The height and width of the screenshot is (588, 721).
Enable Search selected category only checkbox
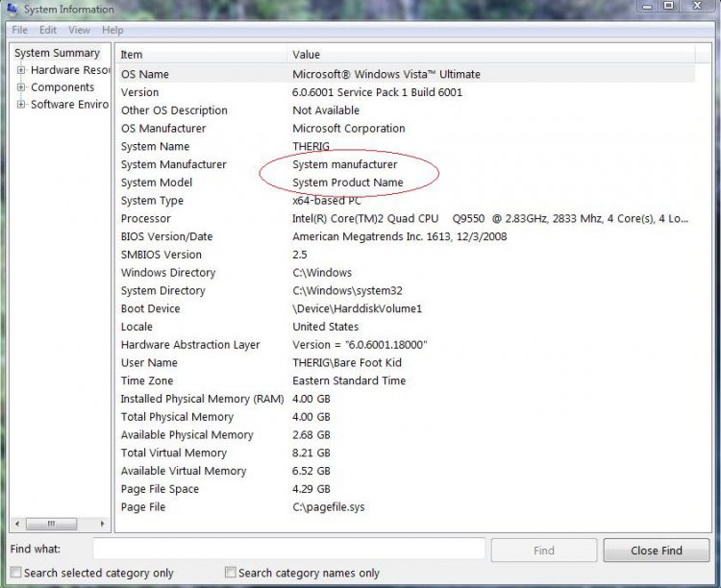[16, 573]
